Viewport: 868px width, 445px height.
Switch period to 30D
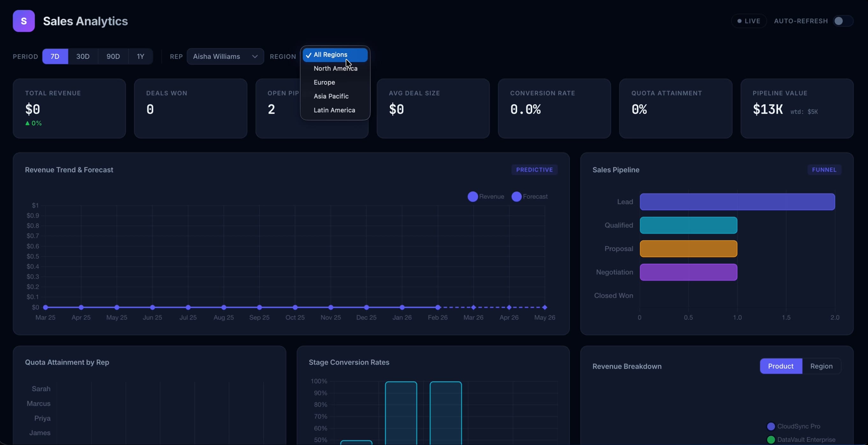point(83,56)
